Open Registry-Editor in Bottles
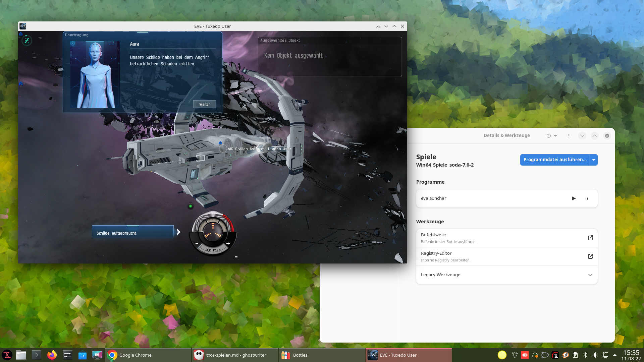This screenshot has width=644, height=362. 507,256
